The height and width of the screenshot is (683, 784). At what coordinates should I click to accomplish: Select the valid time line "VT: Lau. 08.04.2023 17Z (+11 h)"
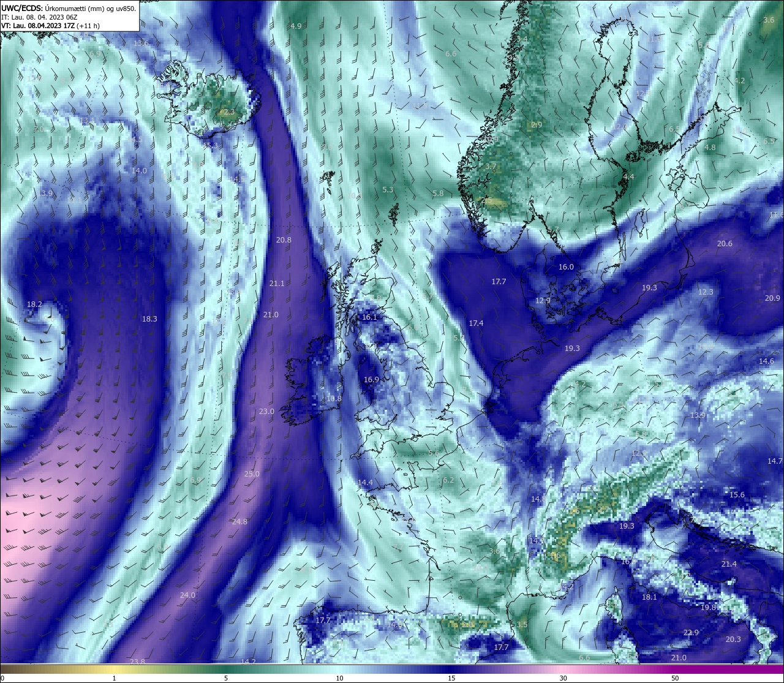tap(50, 26)
